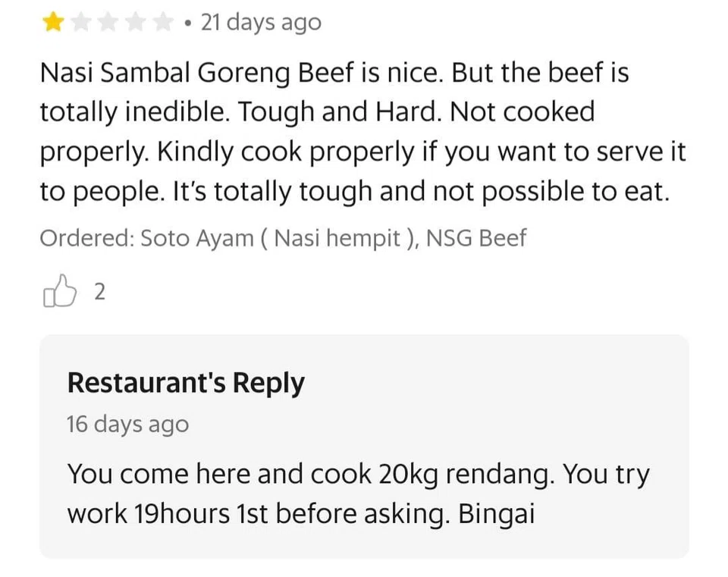The width and height of the screenshot is (728, 577).
Task: Click the fourth grey rating star
Action: (x=134, y=23)
